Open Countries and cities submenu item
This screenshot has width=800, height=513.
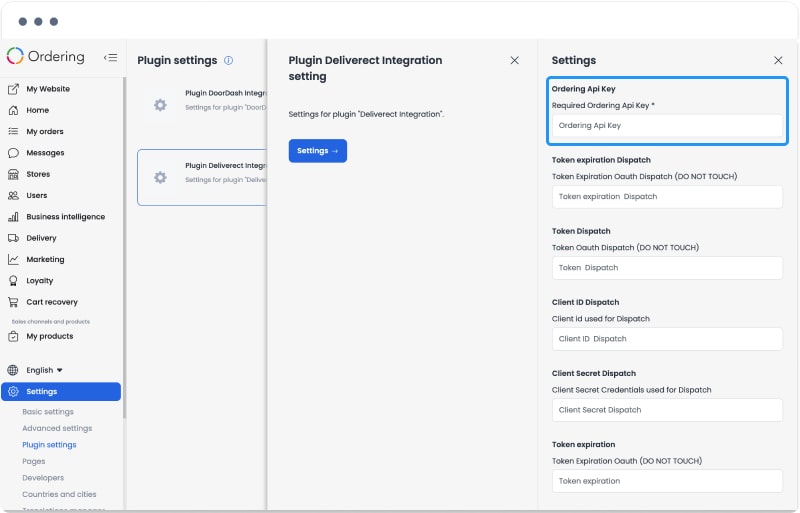tap(59, 494)
